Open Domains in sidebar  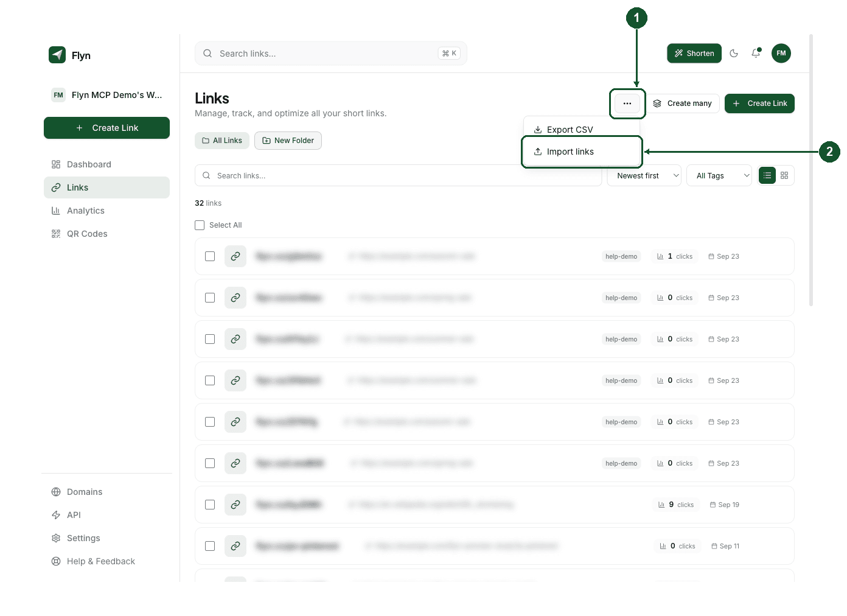coord(106,492)
